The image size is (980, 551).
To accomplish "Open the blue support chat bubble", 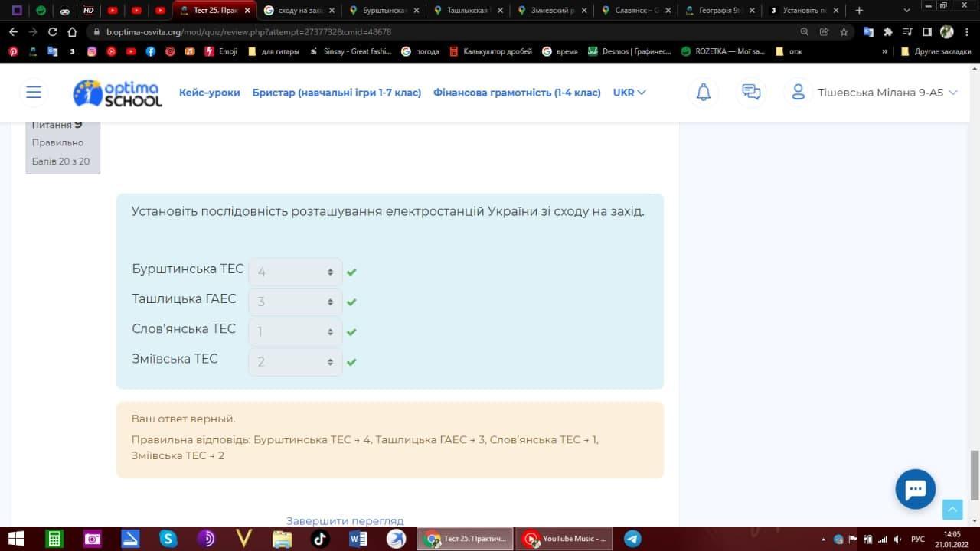I will 916,489.
